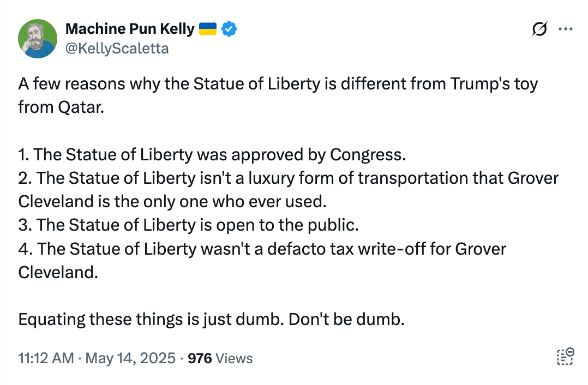The width and height of the screenshot is (588, 385).
Task: Click the Grok slashed-circle icon
Action: pyautogui.click(x=539, y=29)
